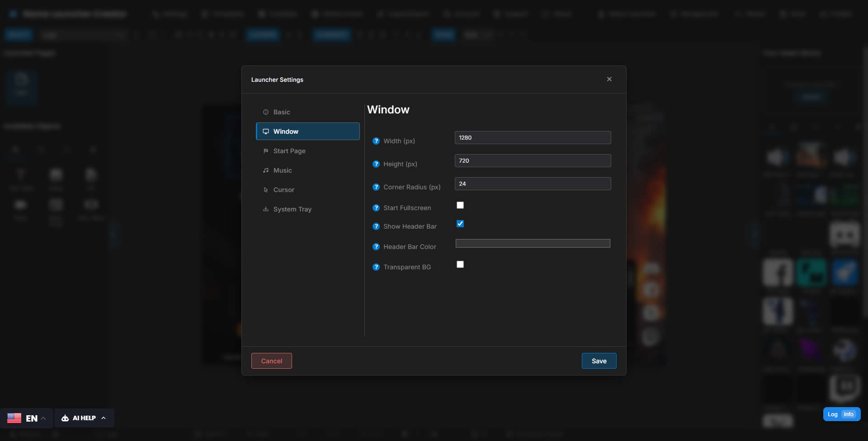Click the help icon next to Corner Radius
Screen dimensions: 868x441
376,187
